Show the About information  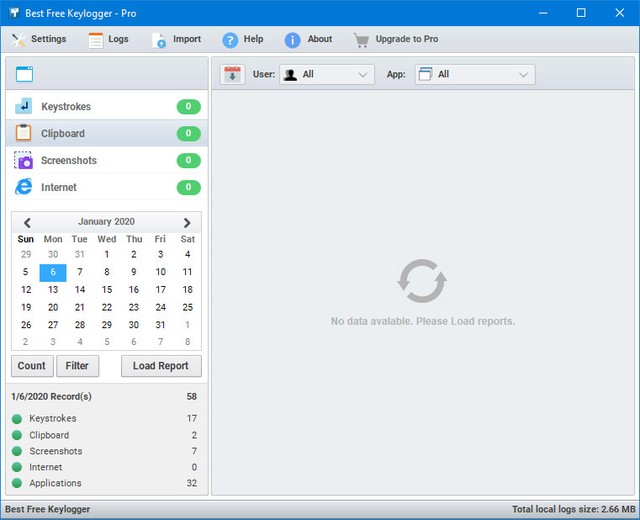[308, 40]
